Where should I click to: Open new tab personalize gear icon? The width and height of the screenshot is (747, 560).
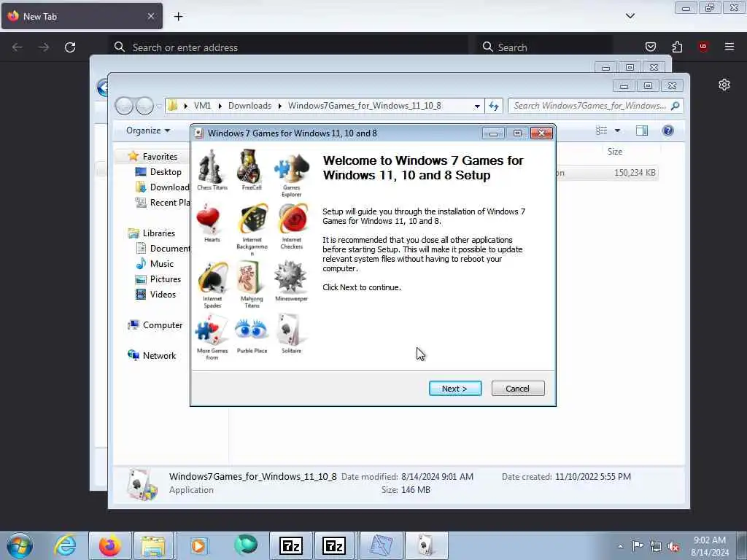pos(724,85)
